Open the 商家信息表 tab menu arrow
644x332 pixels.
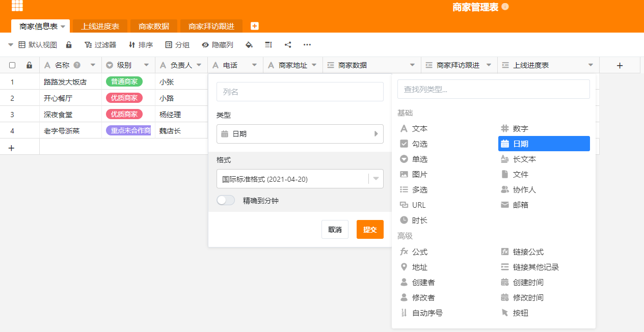[63, 26]
